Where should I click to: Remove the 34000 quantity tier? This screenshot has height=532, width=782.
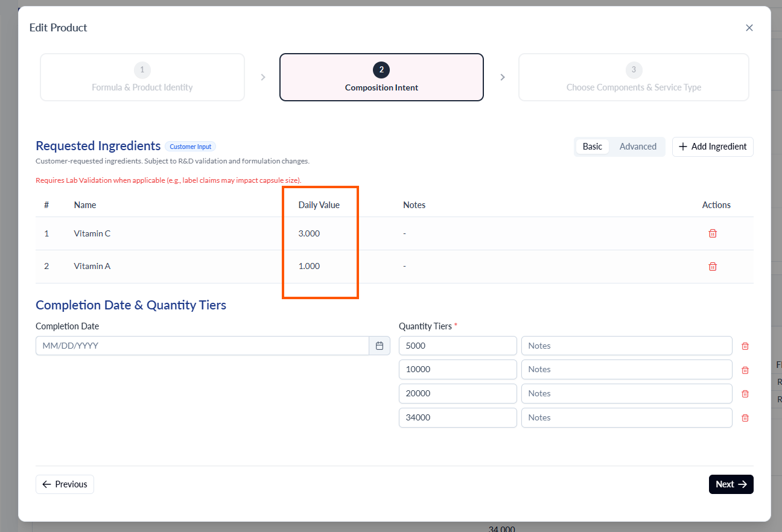point(745,417)
